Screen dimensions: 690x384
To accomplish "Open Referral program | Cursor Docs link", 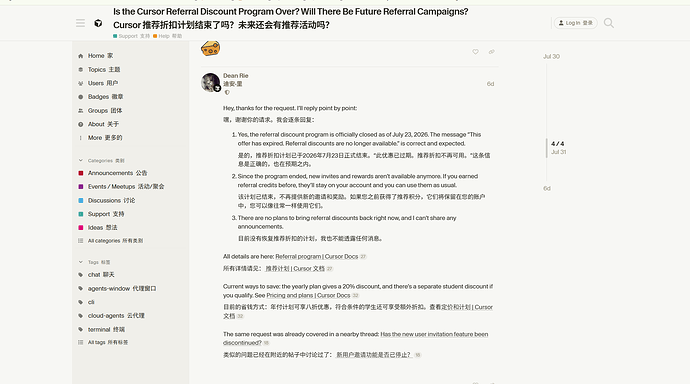I will point(316,256).
